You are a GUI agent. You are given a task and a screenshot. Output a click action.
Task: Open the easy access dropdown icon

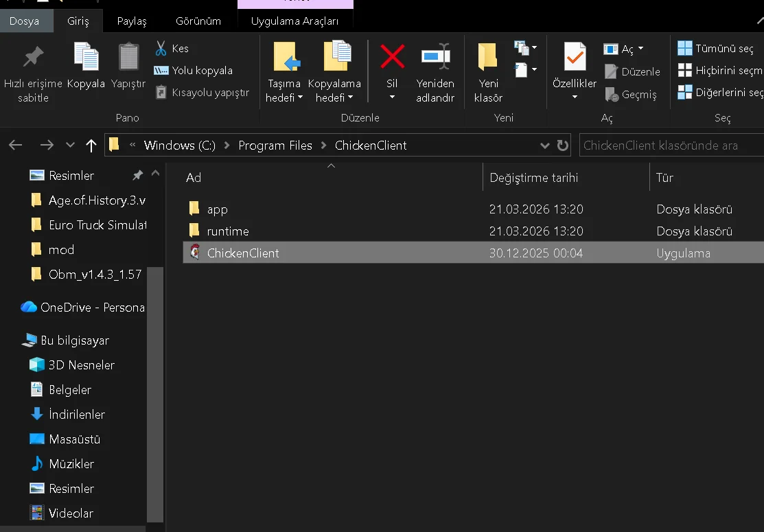point(525,69)
